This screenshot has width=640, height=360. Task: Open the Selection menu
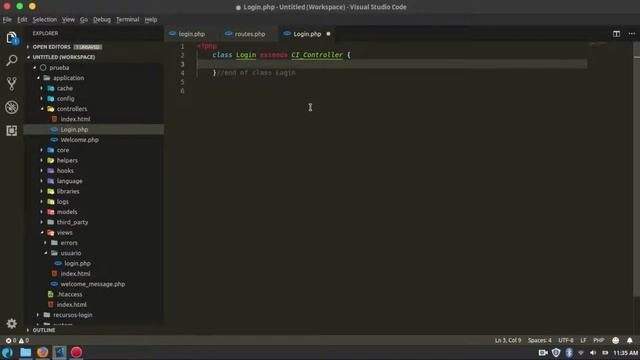tap(44, 20)
